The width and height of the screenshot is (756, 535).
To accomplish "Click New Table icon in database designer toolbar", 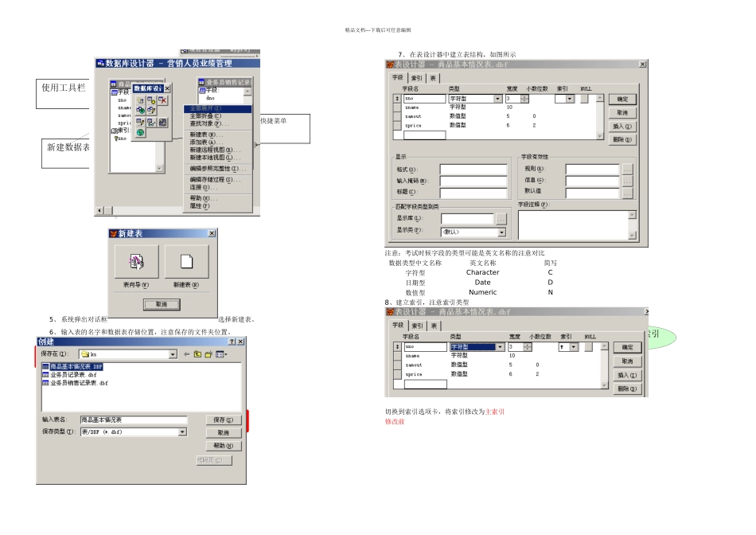I will [140, 100].
